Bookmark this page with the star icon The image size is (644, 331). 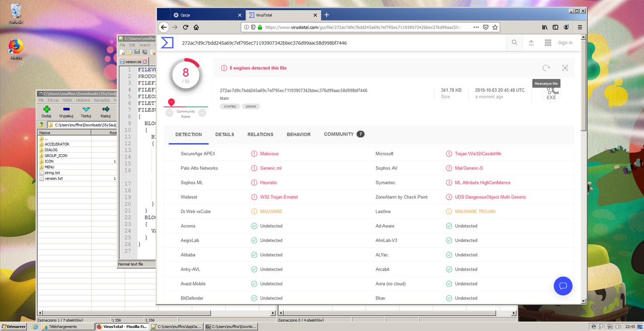click(495, 27)
